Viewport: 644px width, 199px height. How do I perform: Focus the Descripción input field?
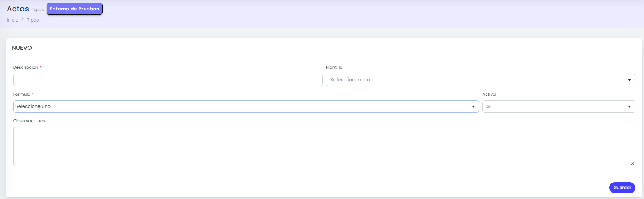pos(168,80)
